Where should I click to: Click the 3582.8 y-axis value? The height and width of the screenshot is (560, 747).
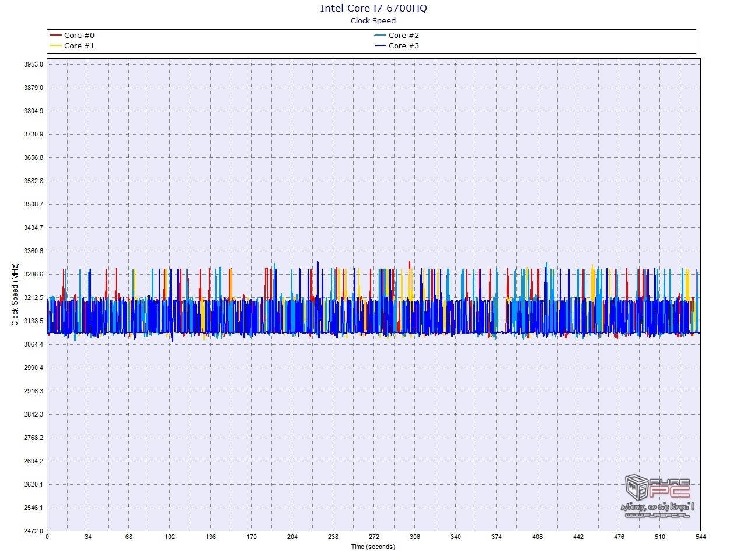tap(33, 181)
